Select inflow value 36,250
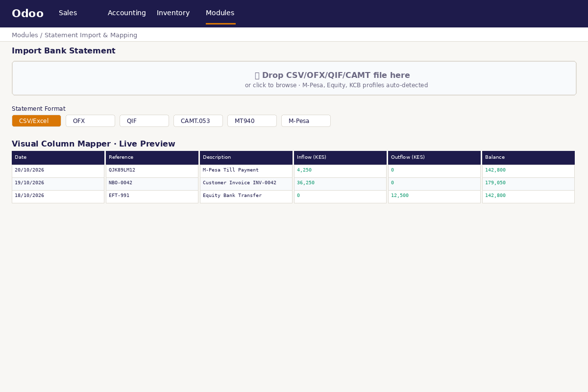The image size is (588, 392). 340,184
